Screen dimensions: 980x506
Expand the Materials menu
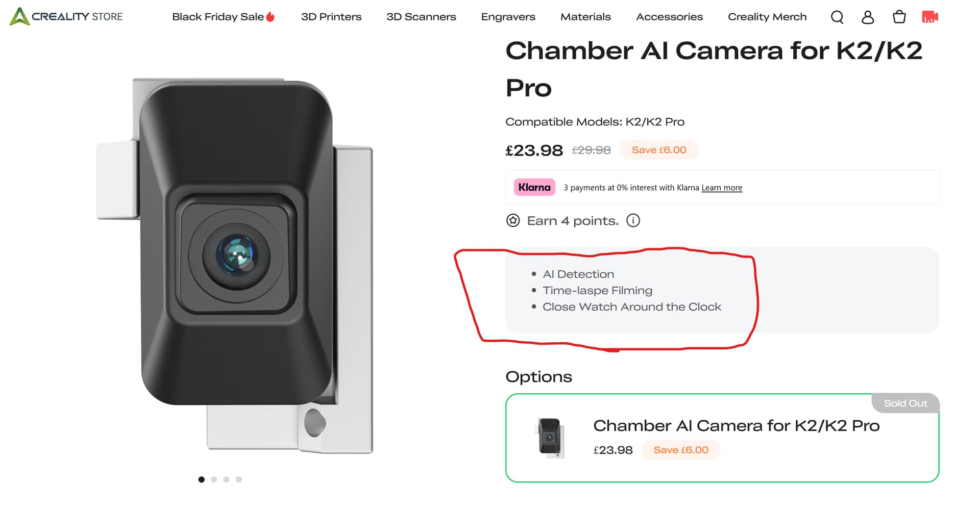pos(585,17)
